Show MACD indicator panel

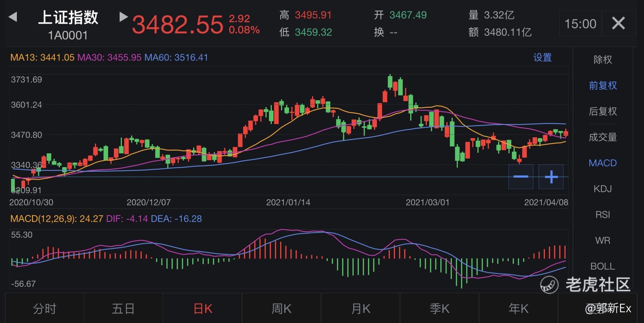(x=603, y=163)
